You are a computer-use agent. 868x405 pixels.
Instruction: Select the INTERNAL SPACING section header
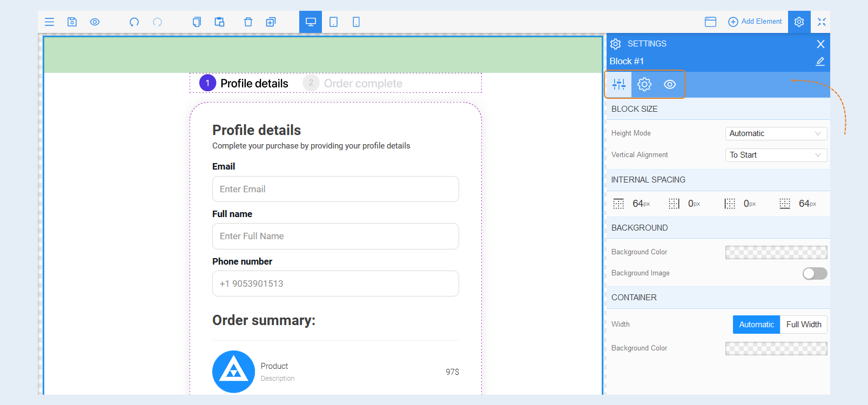pos(718,180)
